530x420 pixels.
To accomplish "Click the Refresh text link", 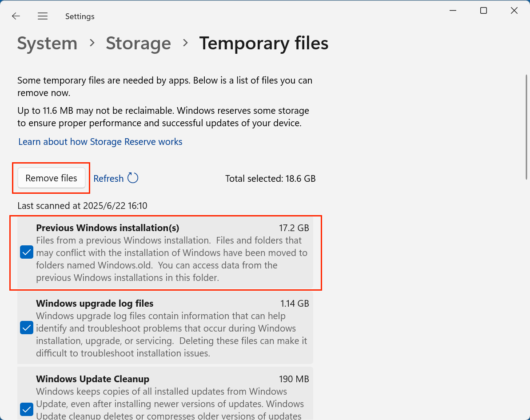I will click(x=108, y=179).
